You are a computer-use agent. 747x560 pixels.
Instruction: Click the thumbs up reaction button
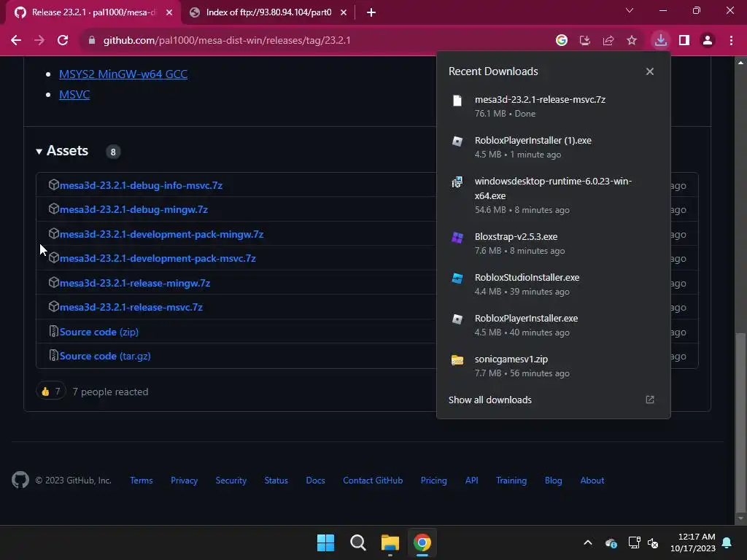pyautogui.click(x=50, y=392)
